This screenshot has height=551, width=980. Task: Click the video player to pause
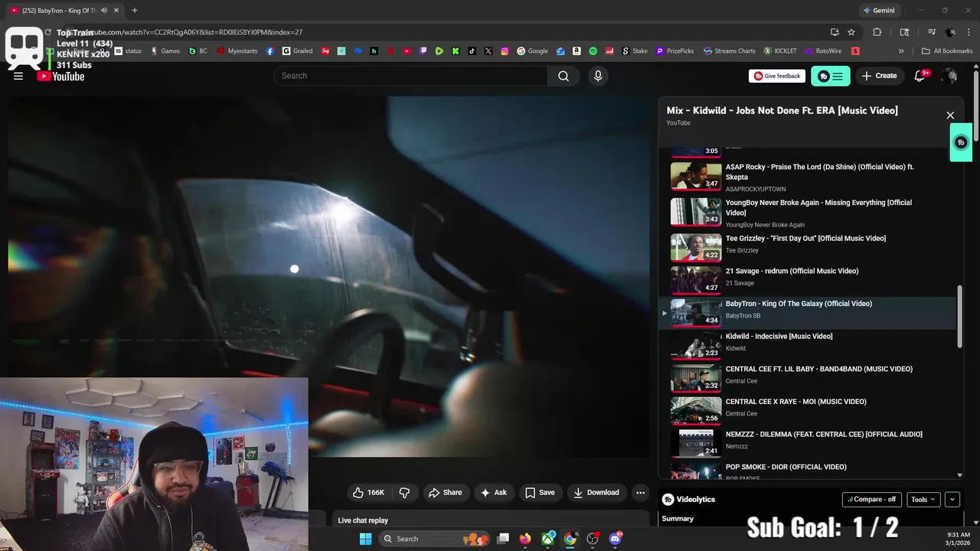point(328,275)
